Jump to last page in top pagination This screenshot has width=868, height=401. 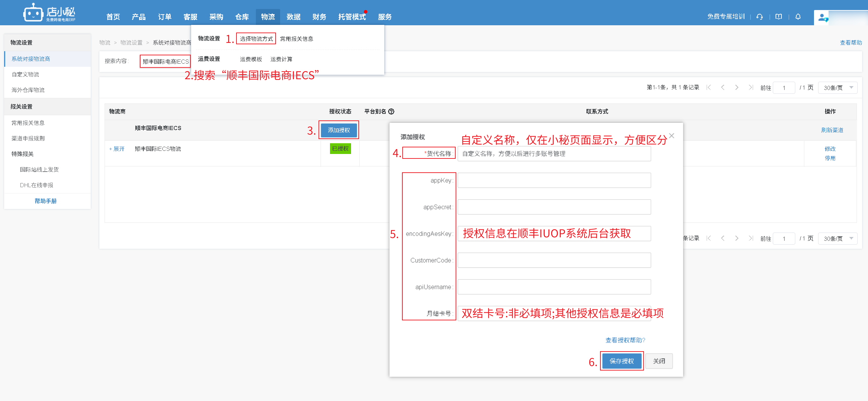[750, 88]
